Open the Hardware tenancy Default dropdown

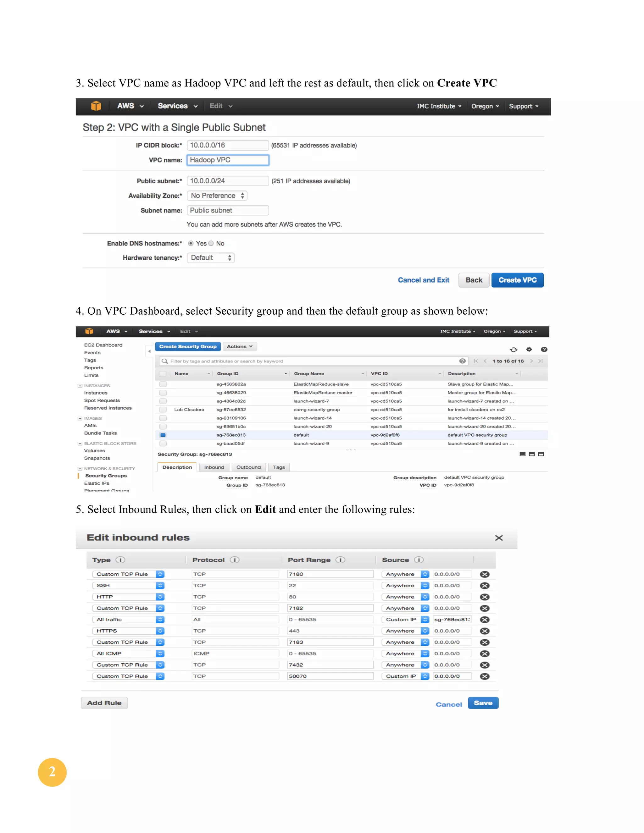(211, 258)
